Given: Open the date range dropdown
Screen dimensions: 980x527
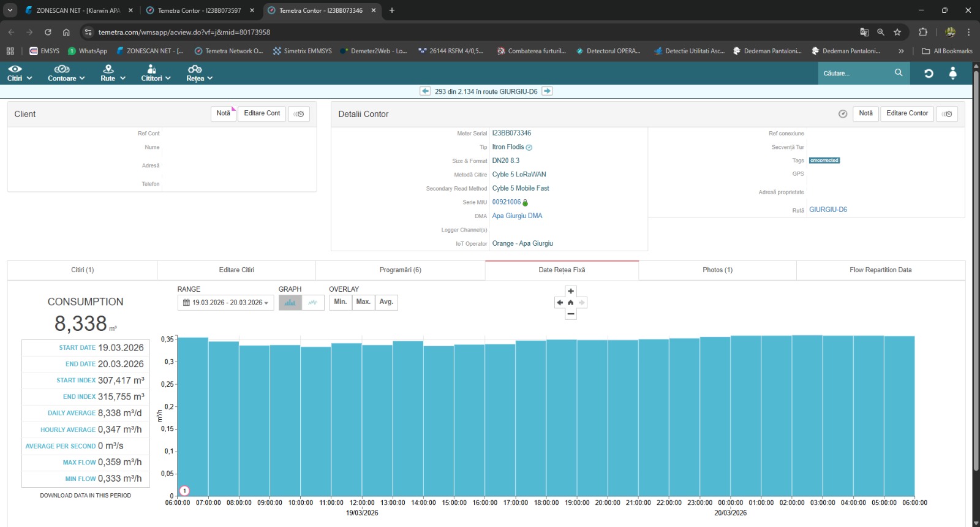Looking at the screenshot, I should (x=226, y=303).
